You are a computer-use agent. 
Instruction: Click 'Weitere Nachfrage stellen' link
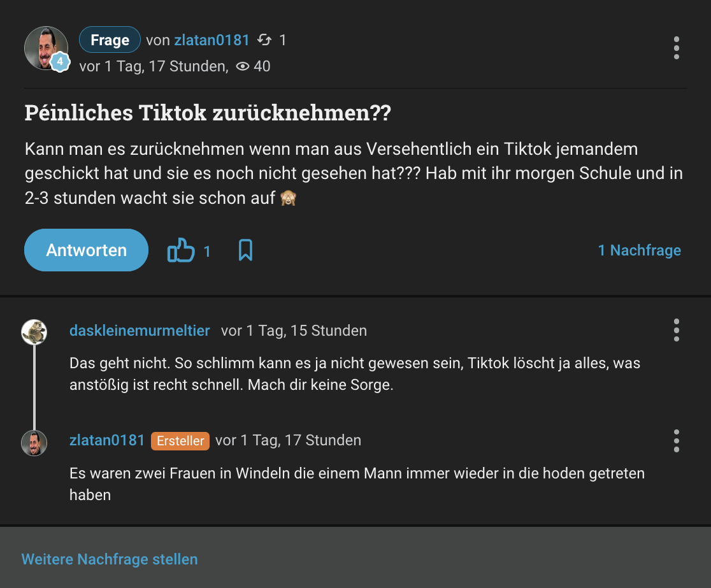click(110, 559)
